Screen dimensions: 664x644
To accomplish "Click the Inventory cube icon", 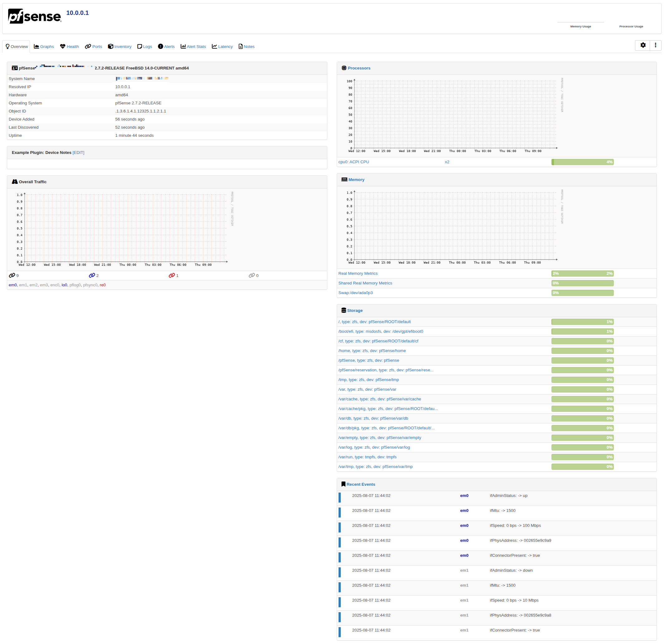I will 110,46.
